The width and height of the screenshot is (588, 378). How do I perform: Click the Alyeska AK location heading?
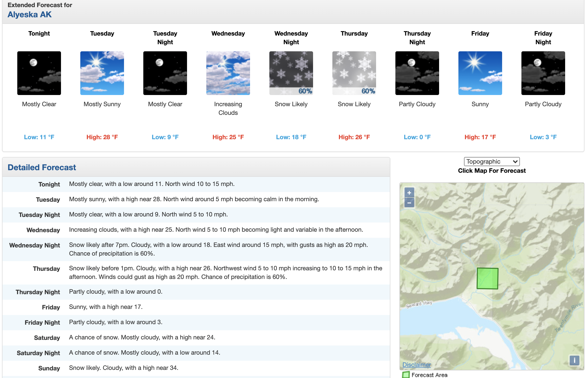coord(29,14)
